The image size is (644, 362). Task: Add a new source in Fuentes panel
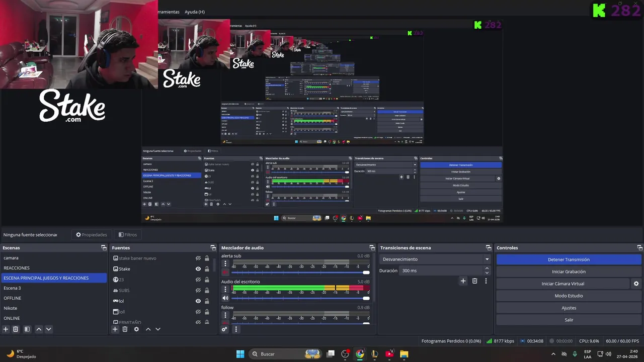(x=115, y=329)
